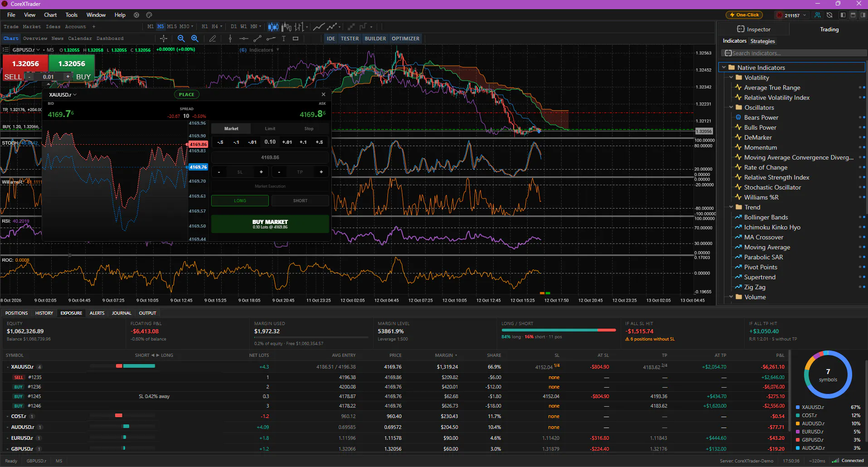Open the Strategies tab
This screenshot has height=467, width=868.
click(x=762, y=41)
